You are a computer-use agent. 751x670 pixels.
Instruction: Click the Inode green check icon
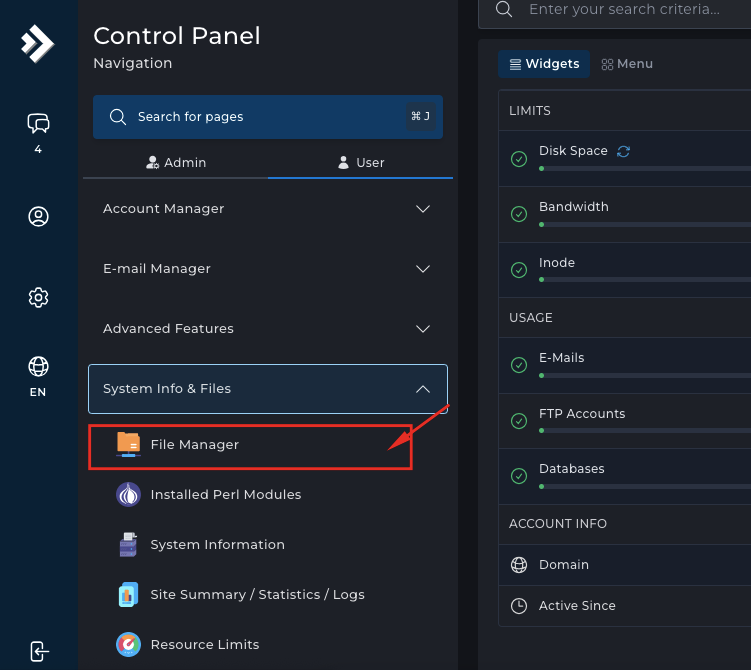coord(519,270)
